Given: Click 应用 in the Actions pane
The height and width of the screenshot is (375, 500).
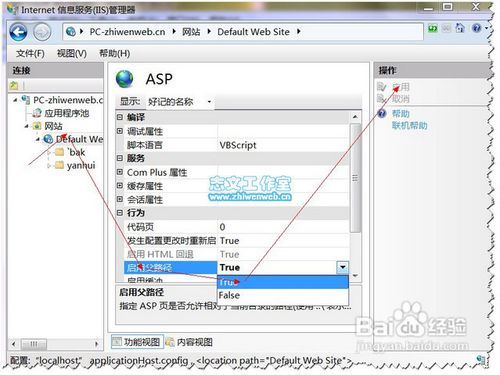Looking at the screenshot, I should tap(401, 87).
